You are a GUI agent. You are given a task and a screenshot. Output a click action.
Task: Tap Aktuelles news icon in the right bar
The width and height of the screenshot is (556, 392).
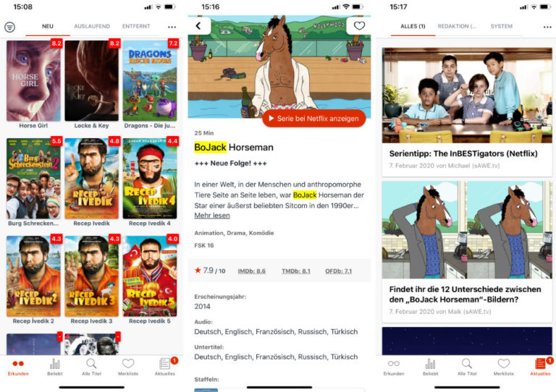[x=540, y=364]
